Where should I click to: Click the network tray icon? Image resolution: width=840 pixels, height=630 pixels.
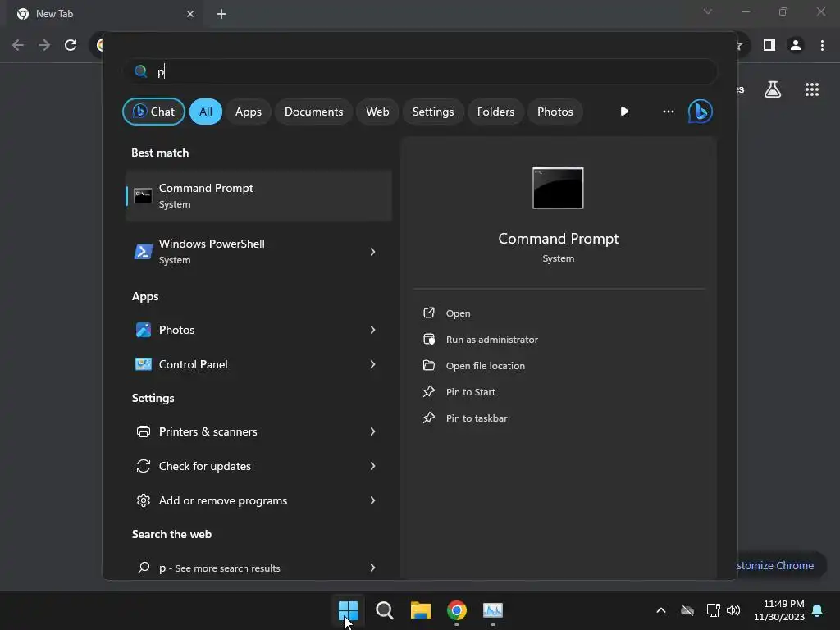(713, 610)
